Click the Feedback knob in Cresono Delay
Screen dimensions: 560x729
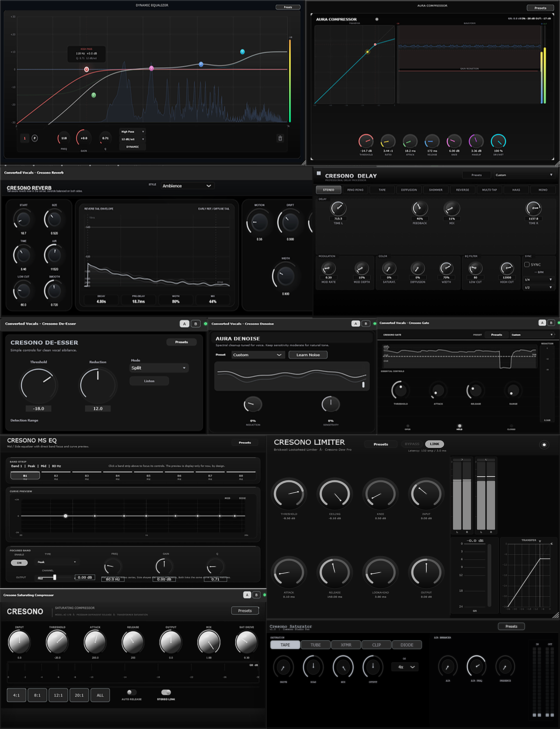420,209
